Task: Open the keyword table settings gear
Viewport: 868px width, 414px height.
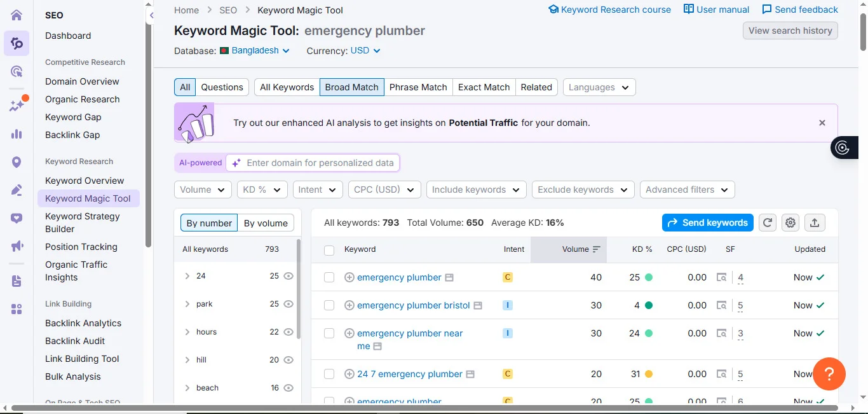Action: pyautogui.click(x=790, y=223)
